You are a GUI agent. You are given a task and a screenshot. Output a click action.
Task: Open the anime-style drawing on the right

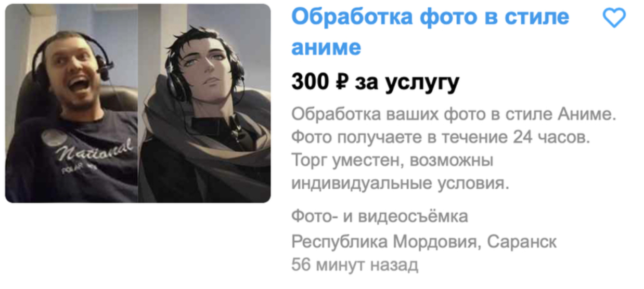pos(204,103)
